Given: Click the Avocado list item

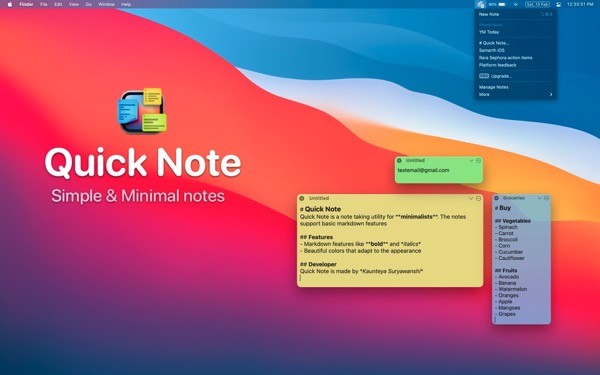Looking at the screenshot, I should point(507,277).
